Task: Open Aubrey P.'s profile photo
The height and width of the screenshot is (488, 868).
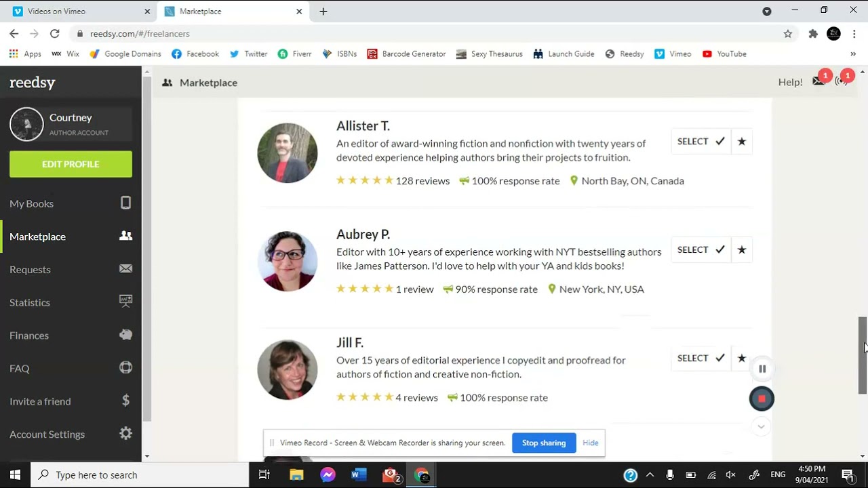Action: click(x=288, y=261)
